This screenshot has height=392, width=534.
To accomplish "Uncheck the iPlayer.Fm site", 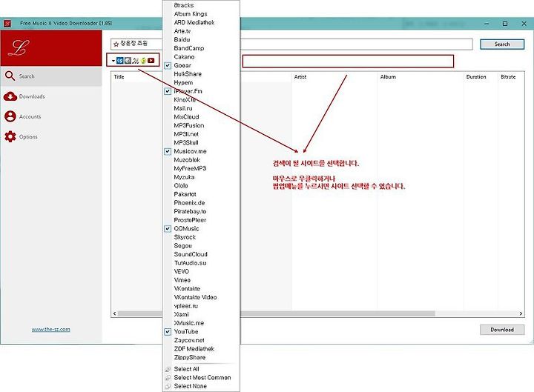I will pyautogui.click(x=168, y=91).
